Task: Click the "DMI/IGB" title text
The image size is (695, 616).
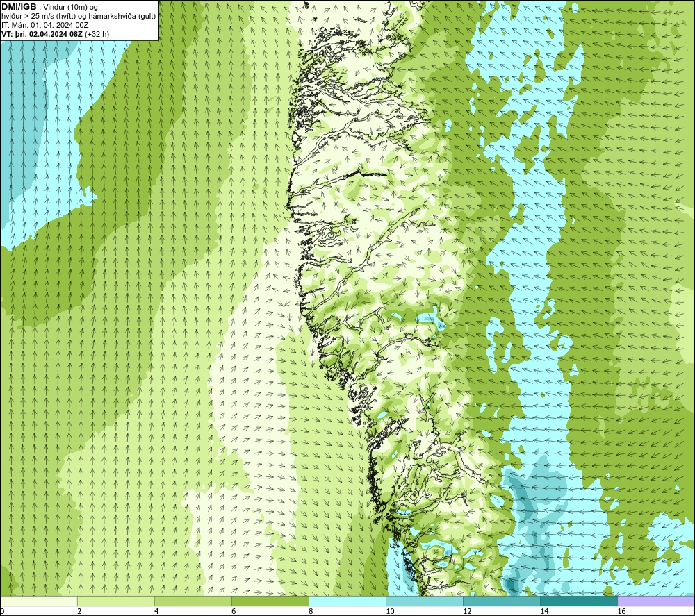Action: pyautogui.click(x=19, y=7)
